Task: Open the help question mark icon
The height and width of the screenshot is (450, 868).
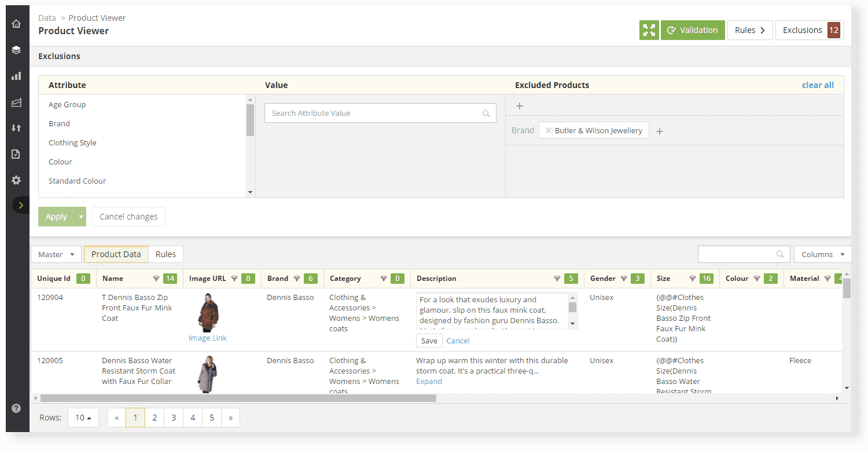Action: (x=16, y=408)
